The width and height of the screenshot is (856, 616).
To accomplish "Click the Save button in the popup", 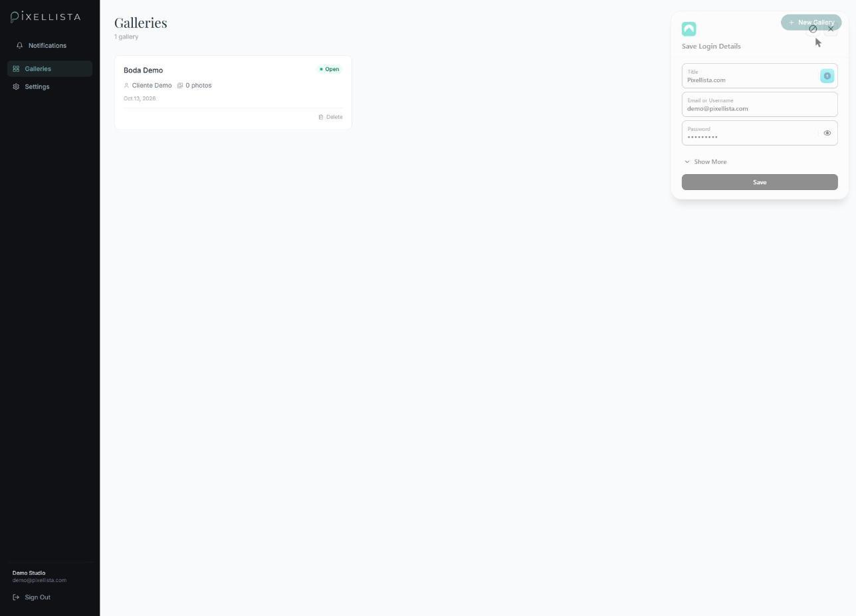I will click(760, 182).
